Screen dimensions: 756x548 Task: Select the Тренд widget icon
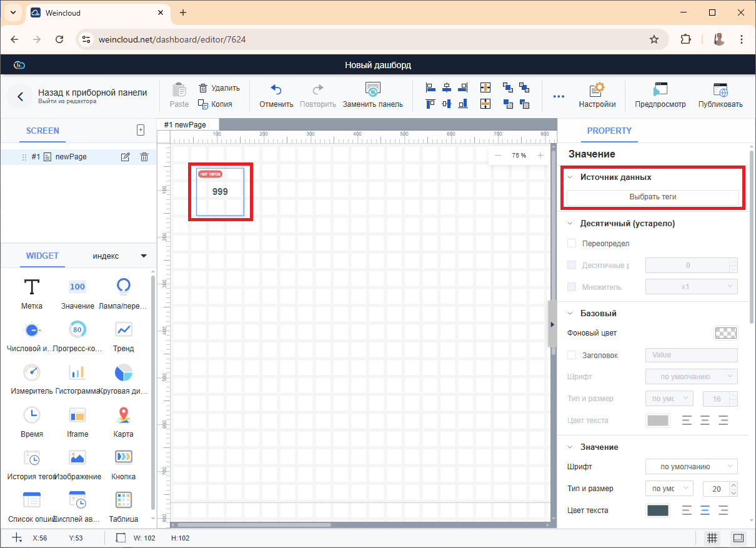click(x=123, y=329)
